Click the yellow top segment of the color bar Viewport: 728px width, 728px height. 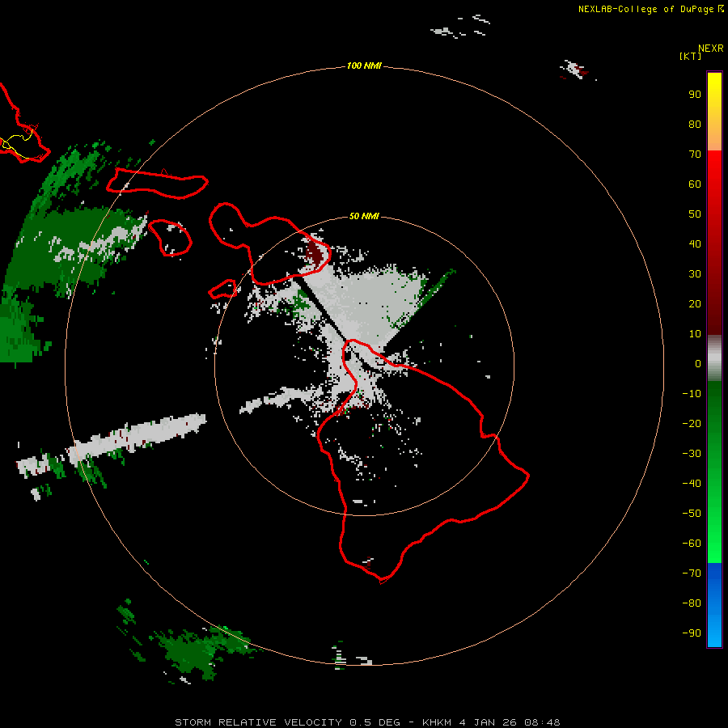pos(714,112)
